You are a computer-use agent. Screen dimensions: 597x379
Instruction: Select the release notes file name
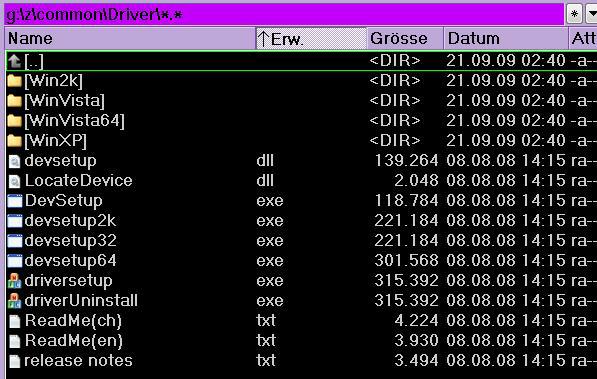pos(78,361)
